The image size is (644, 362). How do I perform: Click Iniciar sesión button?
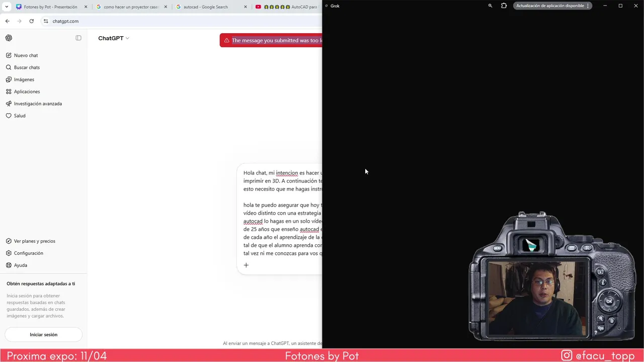43,334
